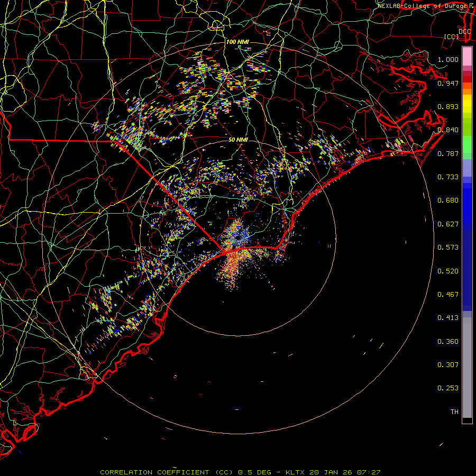Select the 0.360 scale value
This screenshot has width=476, height=476.
click(x=448, y=341)
